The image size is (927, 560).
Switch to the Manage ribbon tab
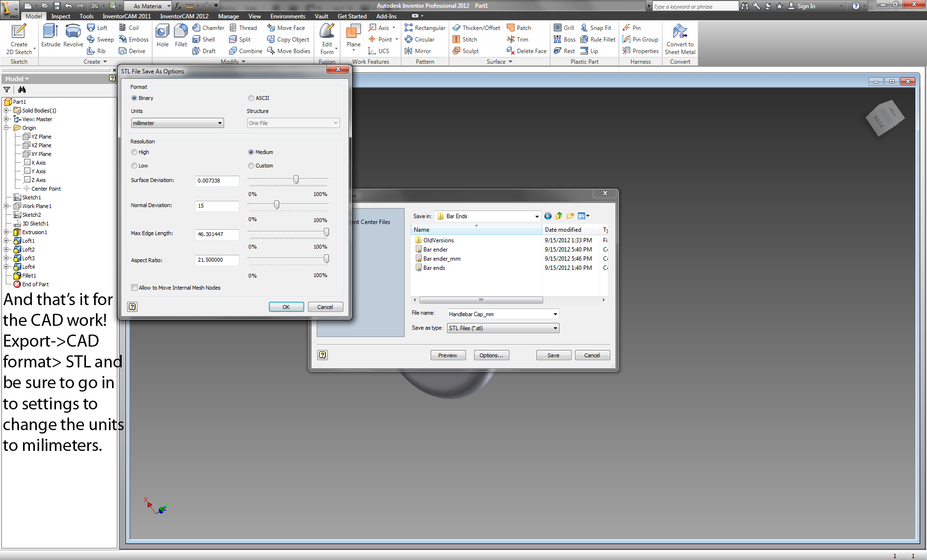(x=228, y=16)
